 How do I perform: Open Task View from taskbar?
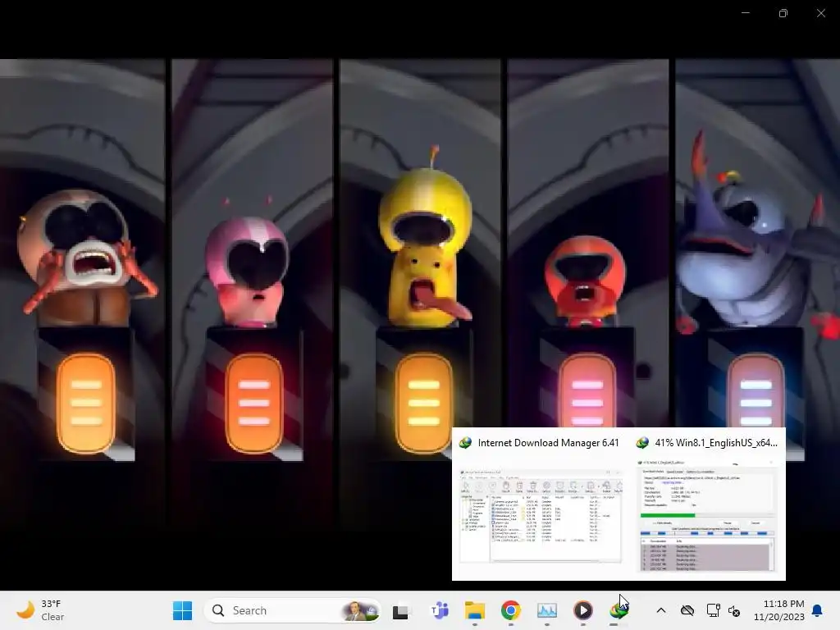click(x=400, y=610)
